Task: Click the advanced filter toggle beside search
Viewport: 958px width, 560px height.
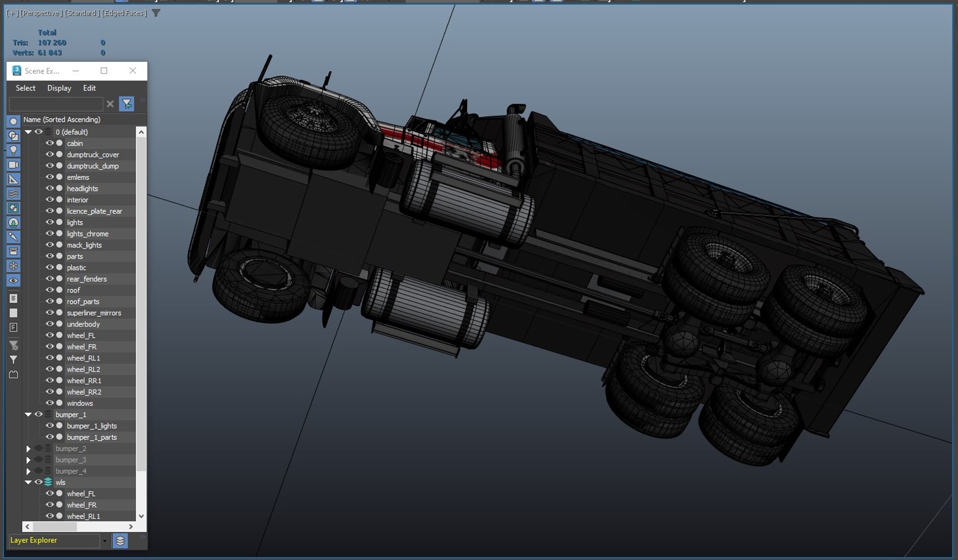Action: 127,104
